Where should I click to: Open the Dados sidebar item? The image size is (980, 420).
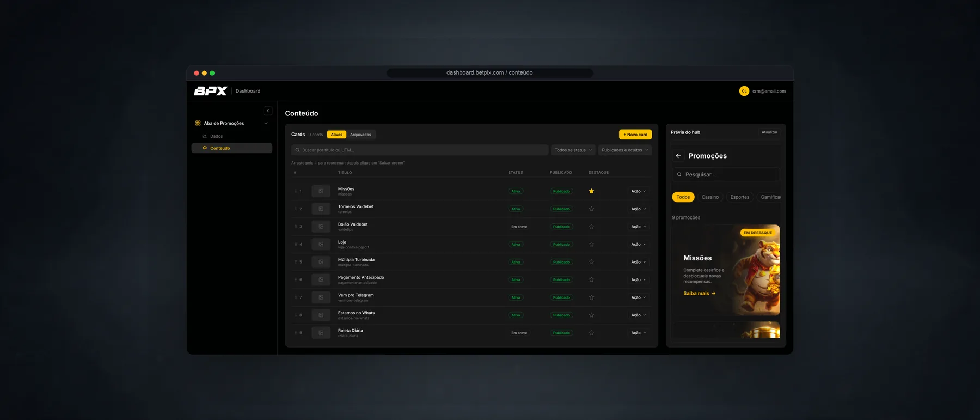click(x=232, y=136)
